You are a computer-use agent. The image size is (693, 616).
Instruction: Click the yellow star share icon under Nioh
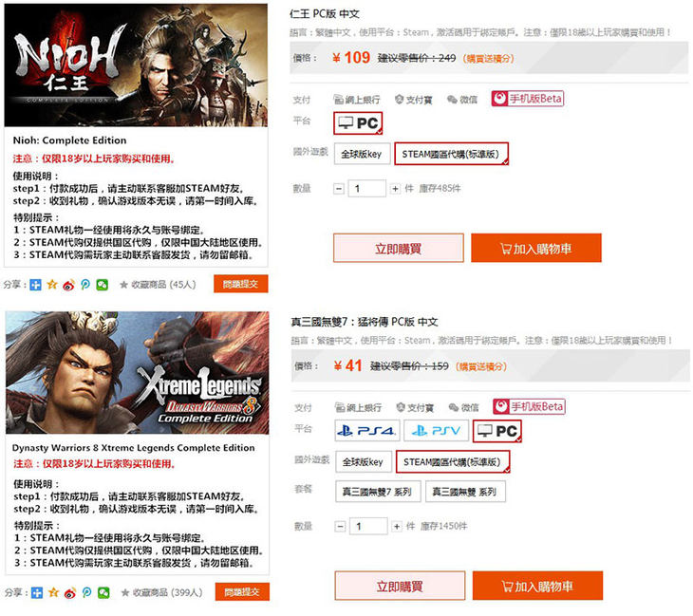click(52, 285)
